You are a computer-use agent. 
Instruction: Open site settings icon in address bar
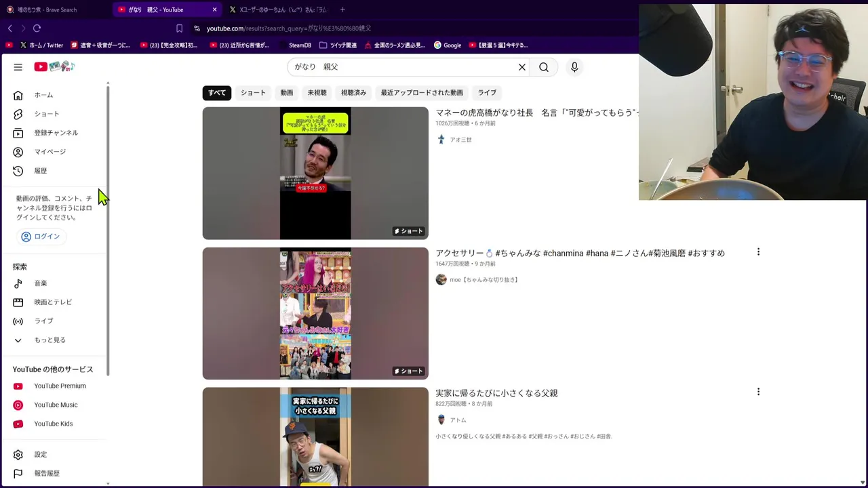pos(197,28)
